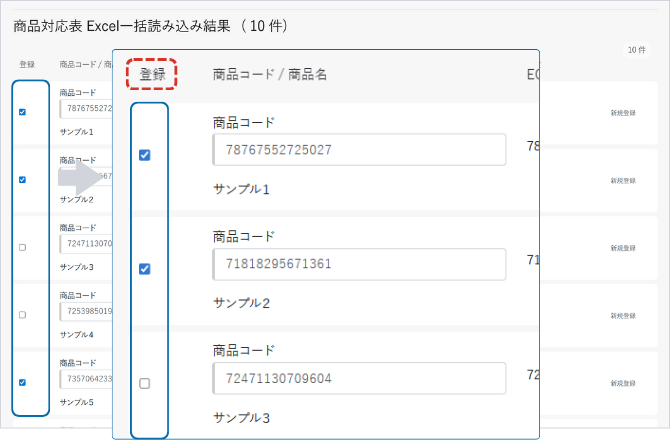
Task: Uncheck the サンプル2 checkbox in the background list
Action: [23, 179]
